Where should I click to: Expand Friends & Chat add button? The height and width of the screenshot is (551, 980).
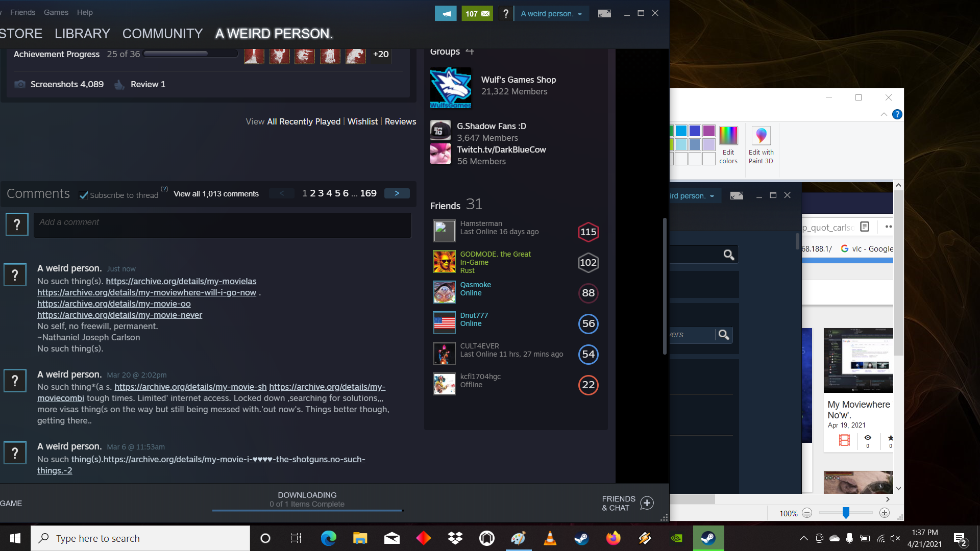[646, 503]
